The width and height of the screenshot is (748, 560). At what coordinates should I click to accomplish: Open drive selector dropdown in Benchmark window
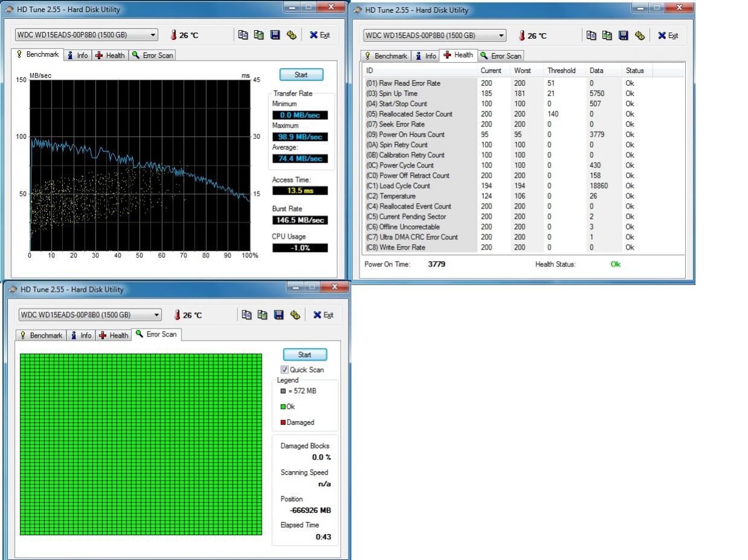[x=86, y=35]
